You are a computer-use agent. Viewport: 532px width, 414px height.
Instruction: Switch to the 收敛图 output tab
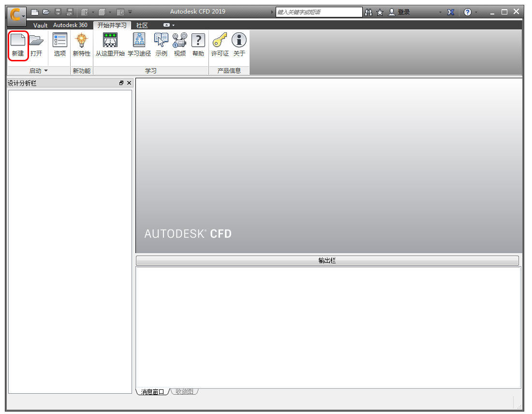(x=184, y=392)
